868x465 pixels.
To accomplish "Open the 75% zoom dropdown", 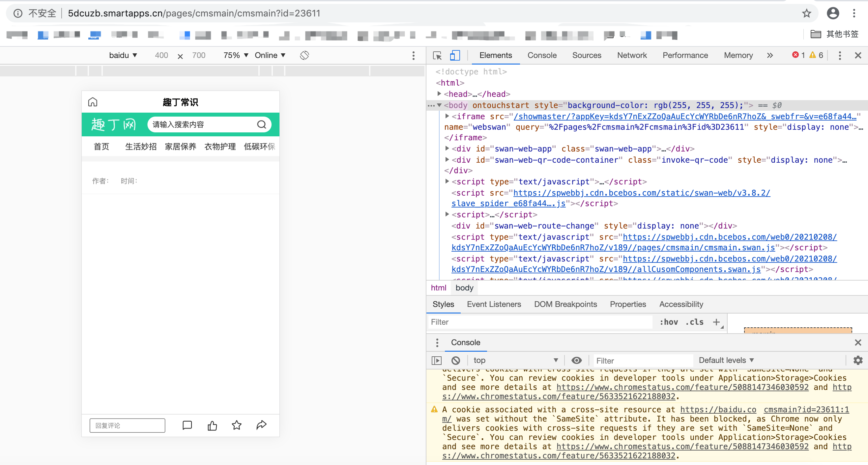I will [236, 55].
